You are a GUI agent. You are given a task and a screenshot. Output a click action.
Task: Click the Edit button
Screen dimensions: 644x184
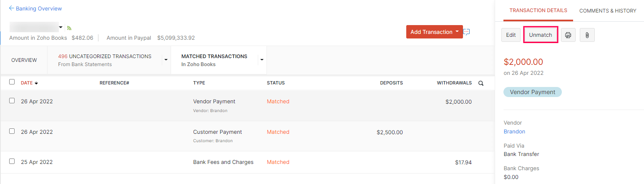(x=511, y=35)
